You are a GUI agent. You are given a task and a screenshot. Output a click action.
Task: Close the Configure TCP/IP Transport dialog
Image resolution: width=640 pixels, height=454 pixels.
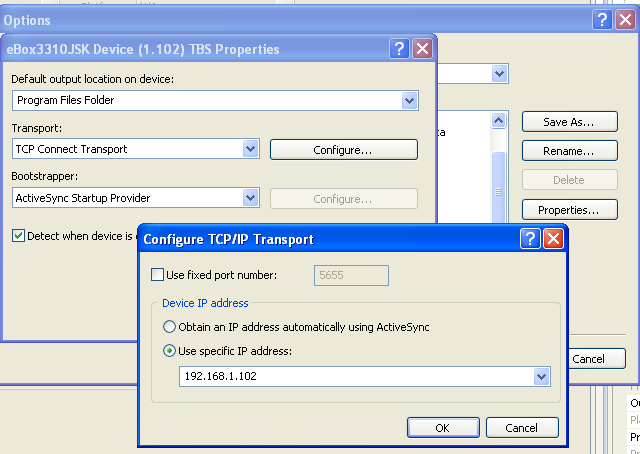tap(553, 239)
